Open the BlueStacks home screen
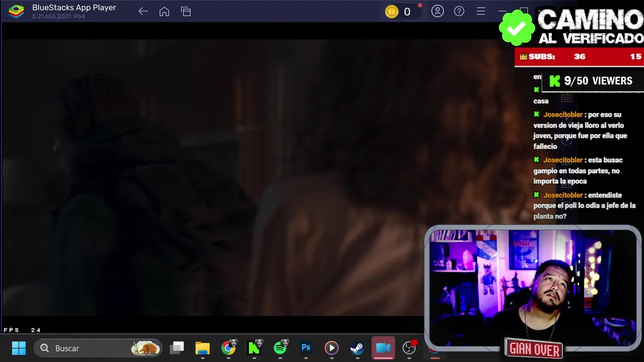This screenshot has width=644, height=362. click(x=164, y=12)
